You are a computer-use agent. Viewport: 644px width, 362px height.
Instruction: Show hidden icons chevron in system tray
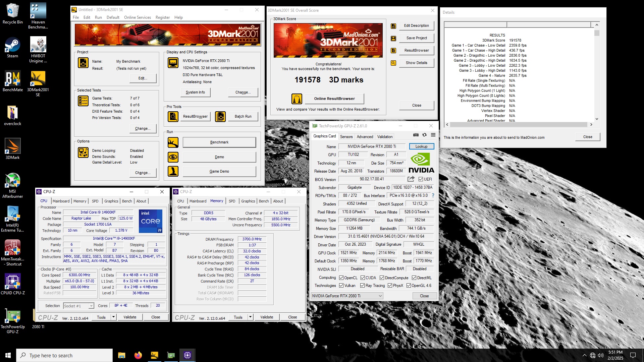(584, 355)
